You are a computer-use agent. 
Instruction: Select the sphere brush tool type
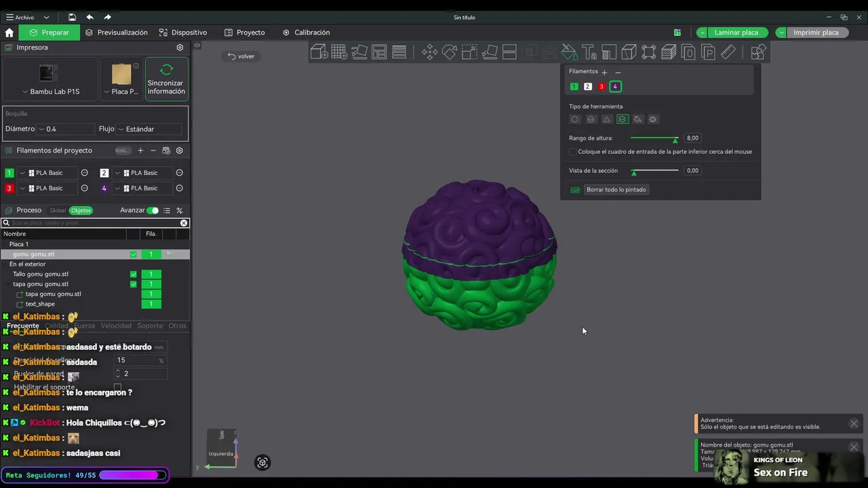click(x=591, y=119)
